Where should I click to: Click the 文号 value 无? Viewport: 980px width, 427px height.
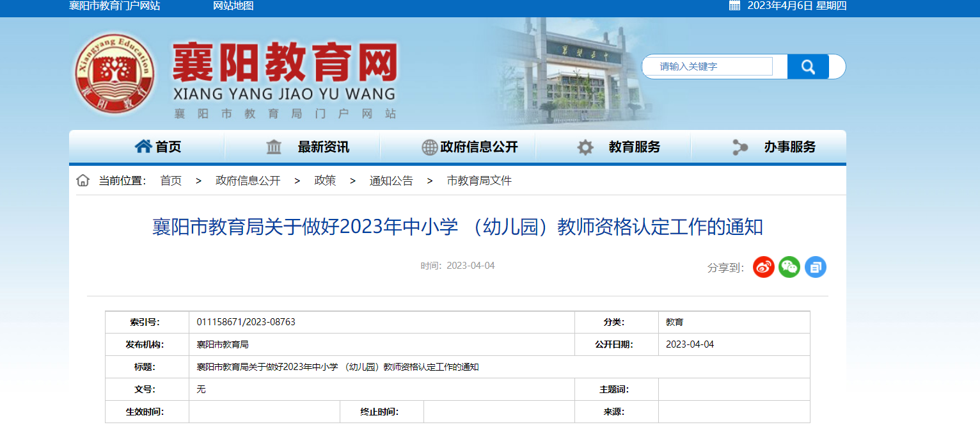point(201,389)
